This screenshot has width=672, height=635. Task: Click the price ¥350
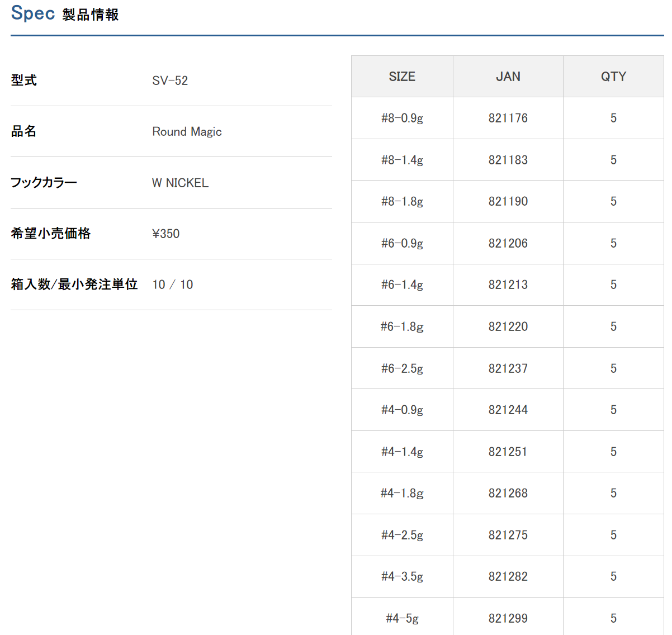tap(166, 234)
